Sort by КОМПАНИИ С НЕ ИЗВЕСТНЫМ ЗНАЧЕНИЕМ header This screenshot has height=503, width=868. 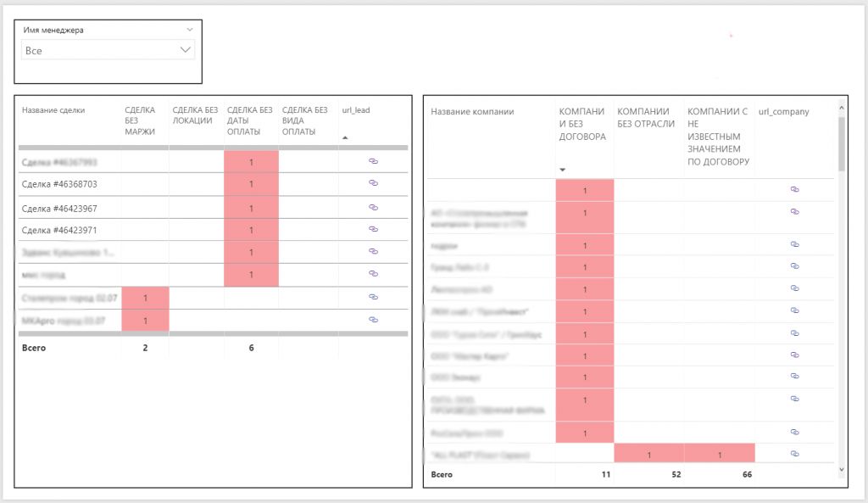718,137
